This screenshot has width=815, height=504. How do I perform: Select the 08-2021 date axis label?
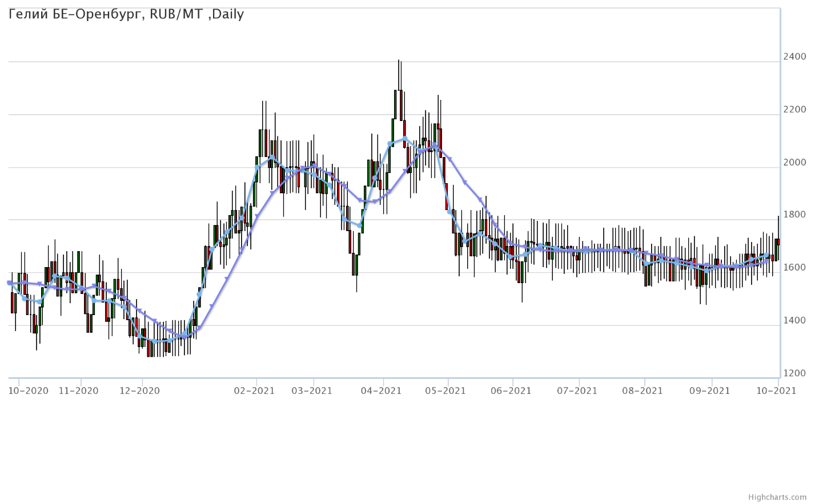point(643,391)
